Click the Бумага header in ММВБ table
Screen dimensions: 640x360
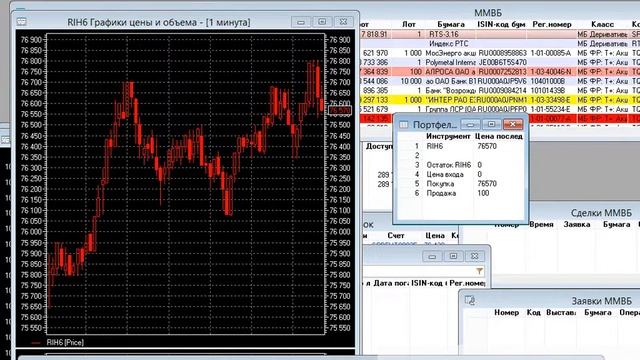coord(451,24)
